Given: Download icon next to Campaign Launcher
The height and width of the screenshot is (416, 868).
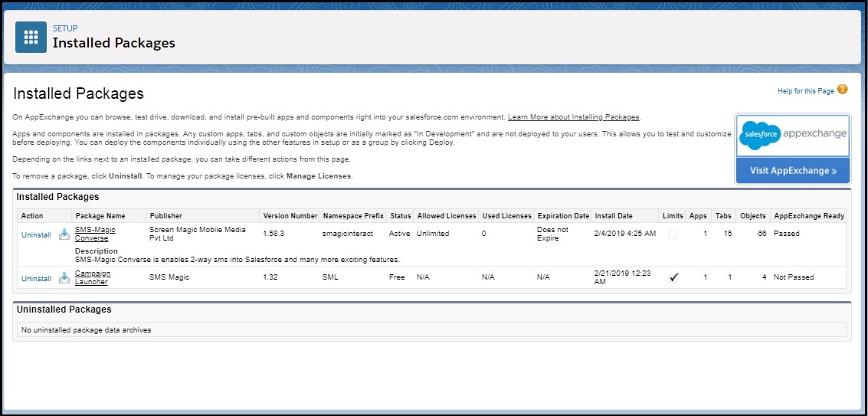Looking at the screenshot, I should tap(64, 277).
